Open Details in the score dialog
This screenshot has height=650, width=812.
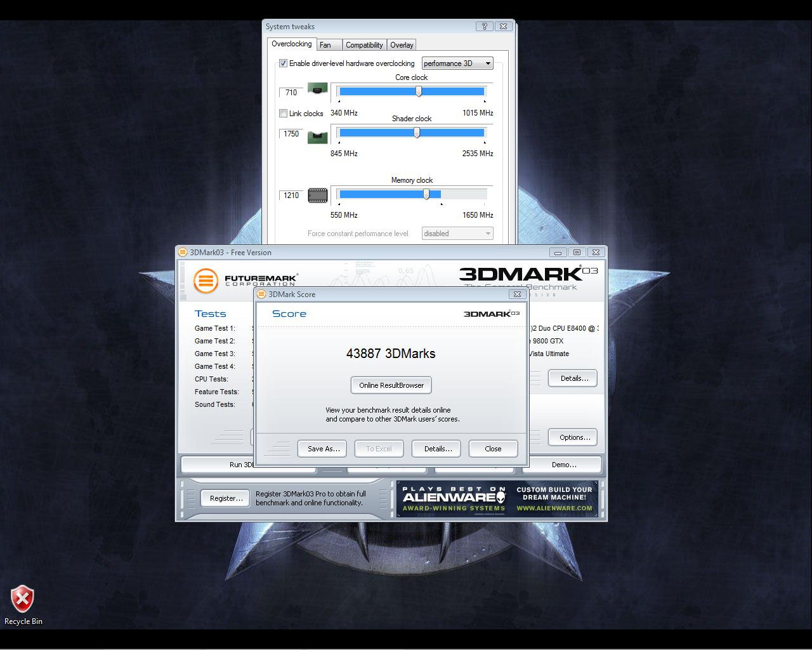(437, 449)
